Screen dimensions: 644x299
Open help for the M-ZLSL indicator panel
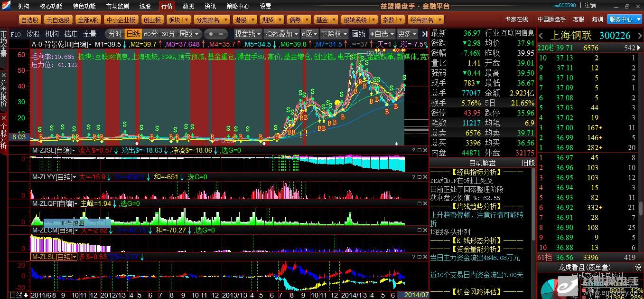point(413,257)
